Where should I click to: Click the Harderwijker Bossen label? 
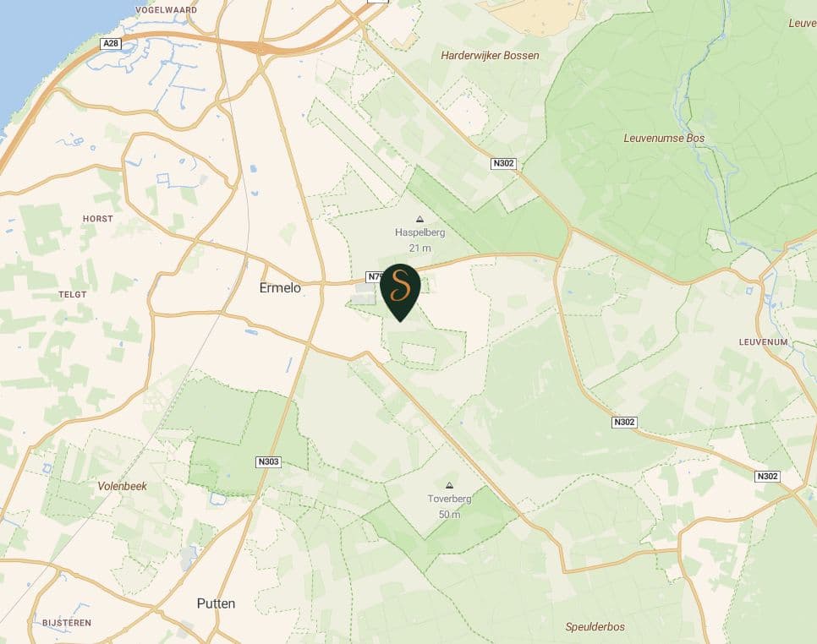click(490, 56)
